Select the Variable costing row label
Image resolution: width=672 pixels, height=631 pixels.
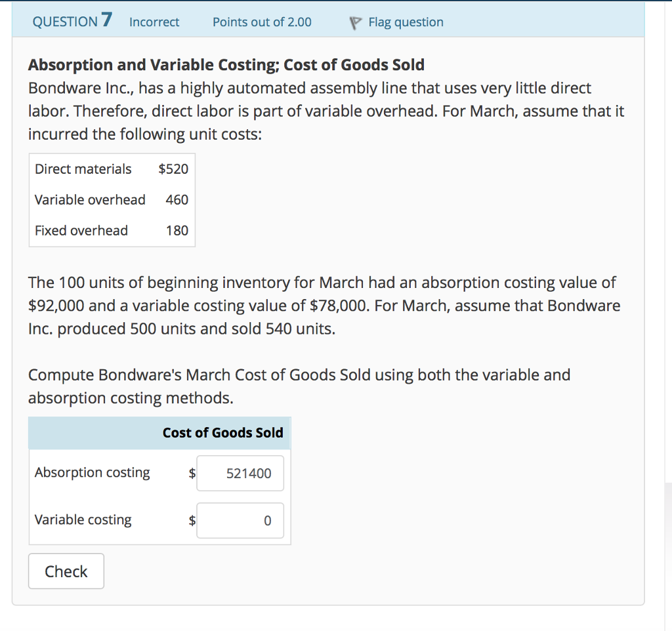[x=83, y=519]
